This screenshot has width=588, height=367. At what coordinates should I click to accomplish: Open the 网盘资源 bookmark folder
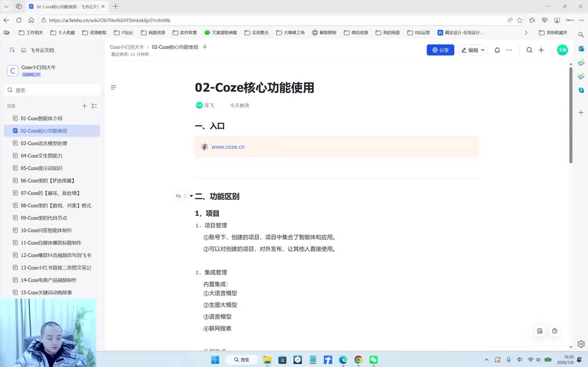[153, 33]
